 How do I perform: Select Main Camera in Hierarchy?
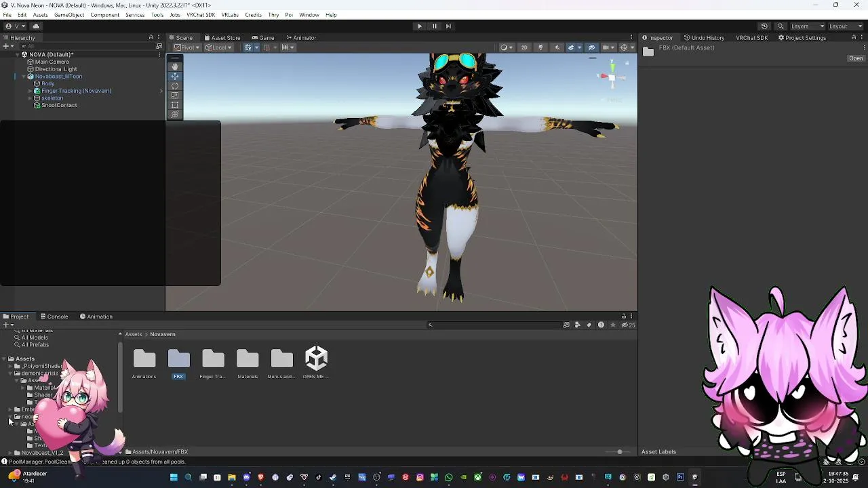coord(52,62)
